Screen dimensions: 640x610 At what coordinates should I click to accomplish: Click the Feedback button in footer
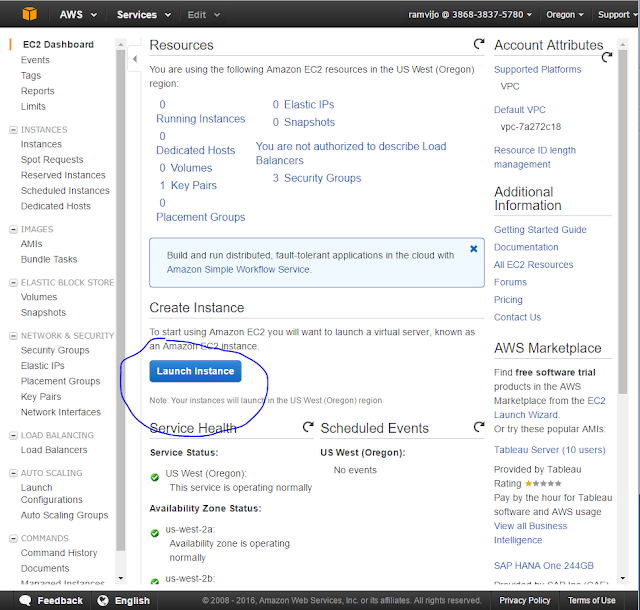[51, 600]
